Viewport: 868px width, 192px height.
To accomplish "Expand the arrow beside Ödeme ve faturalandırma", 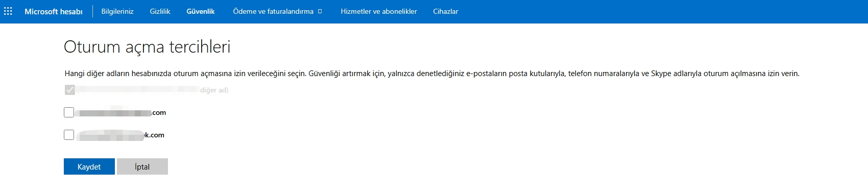I will pos(320,11).
